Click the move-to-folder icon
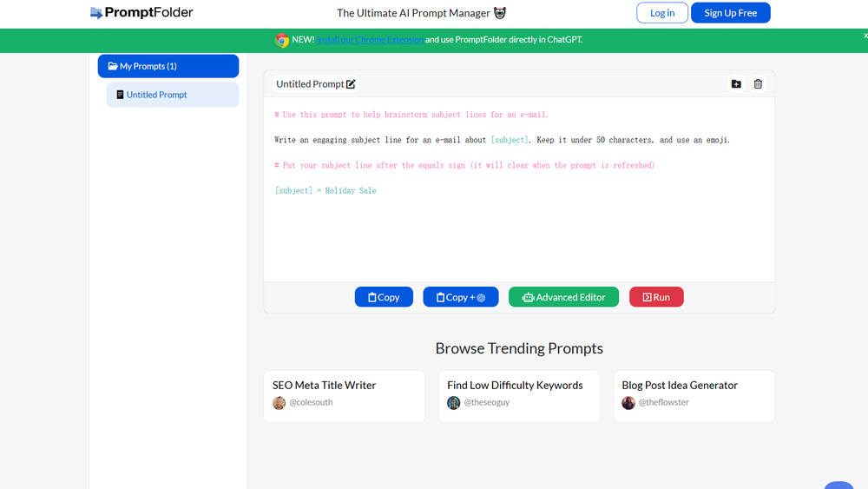868x489 pixels. [x=736, y=84]
